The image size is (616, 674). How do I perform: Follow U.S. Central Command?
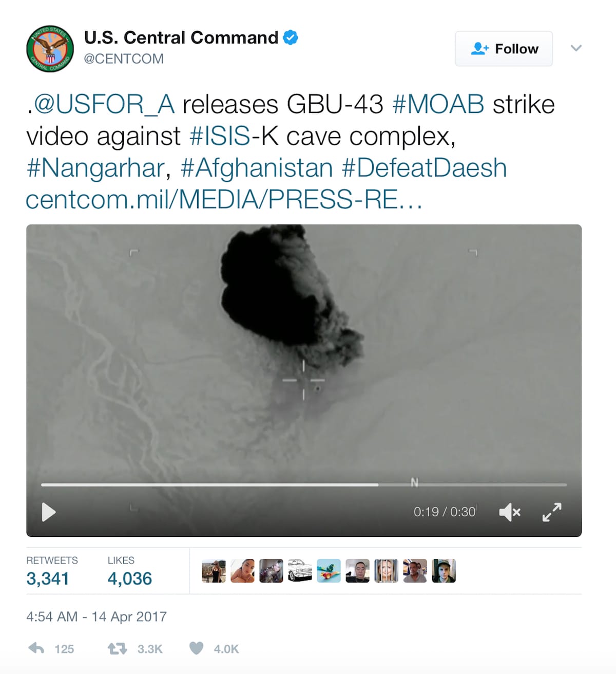(504, 49)
